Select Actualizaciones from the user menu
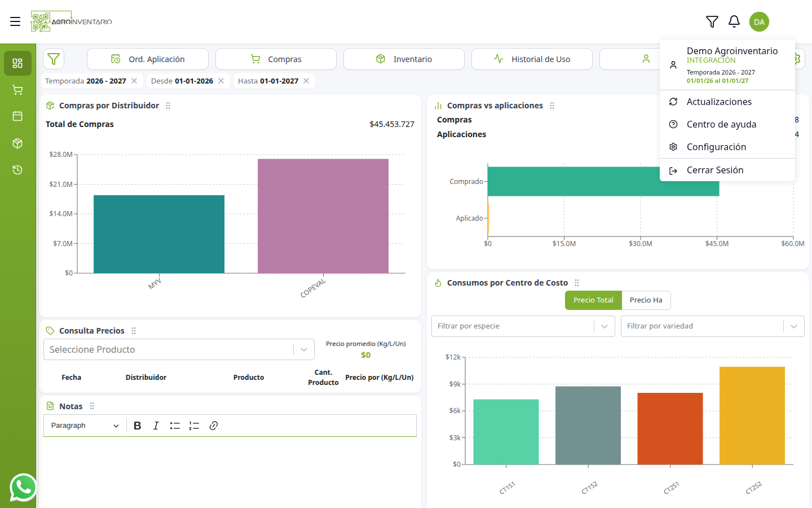This screenshot has height=508, width=812. 727,102
